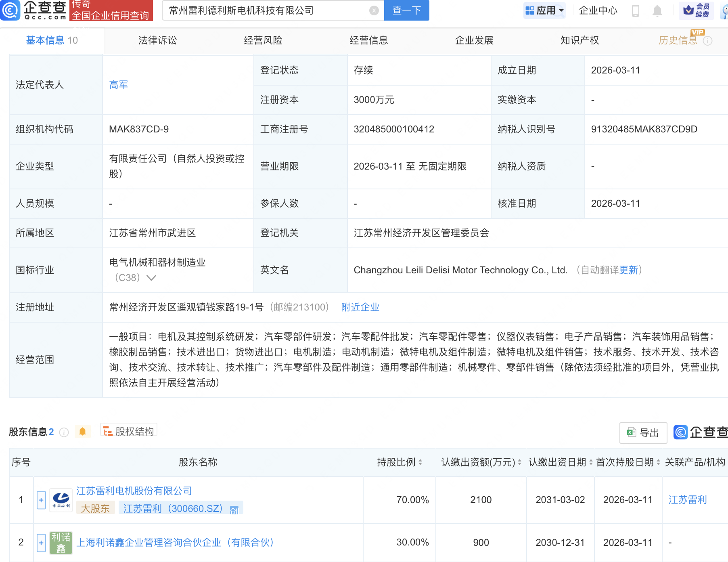Expand the C38 industry classification chevron
Image resolution: width=728 pixels, height=562 pixels.
tap(151, 278)
